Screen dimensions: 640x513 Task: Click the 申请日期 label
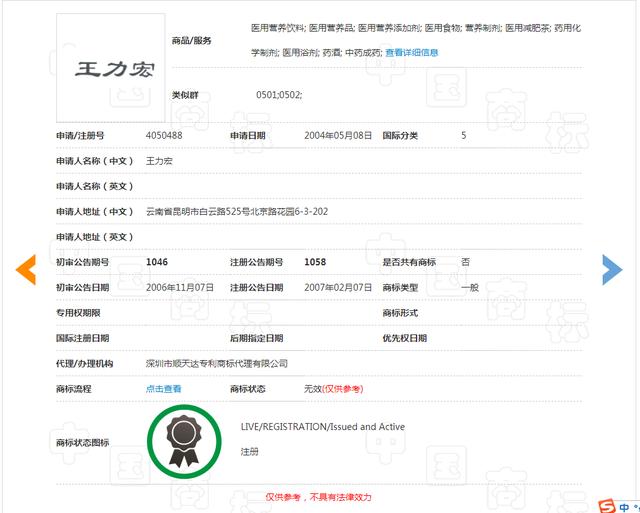pyautogui.click(x=248, y=135)
